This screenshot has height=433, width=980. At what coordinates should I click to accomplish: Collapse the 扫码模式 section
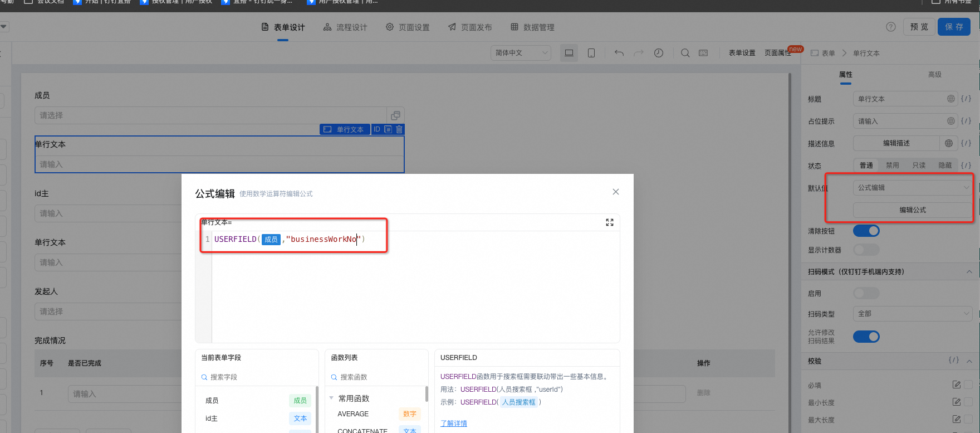tap(969, 272)
